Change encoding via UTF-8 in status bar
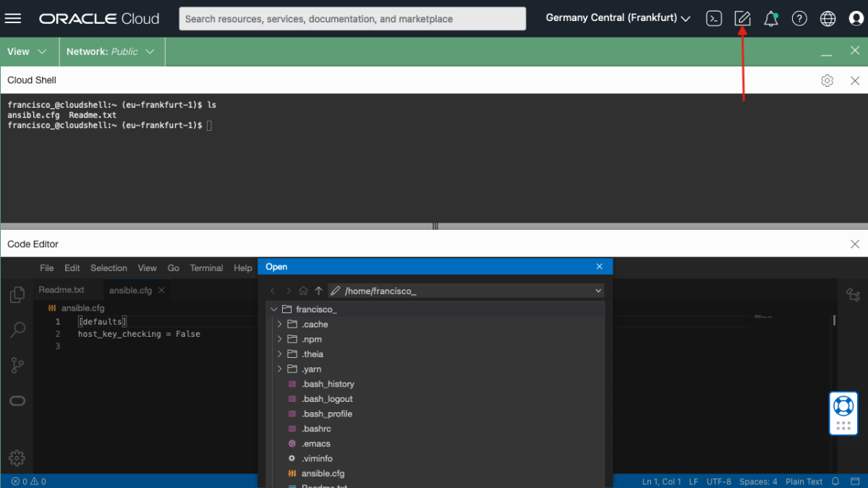The image size is (868, 488). click(x=719, y=481)
